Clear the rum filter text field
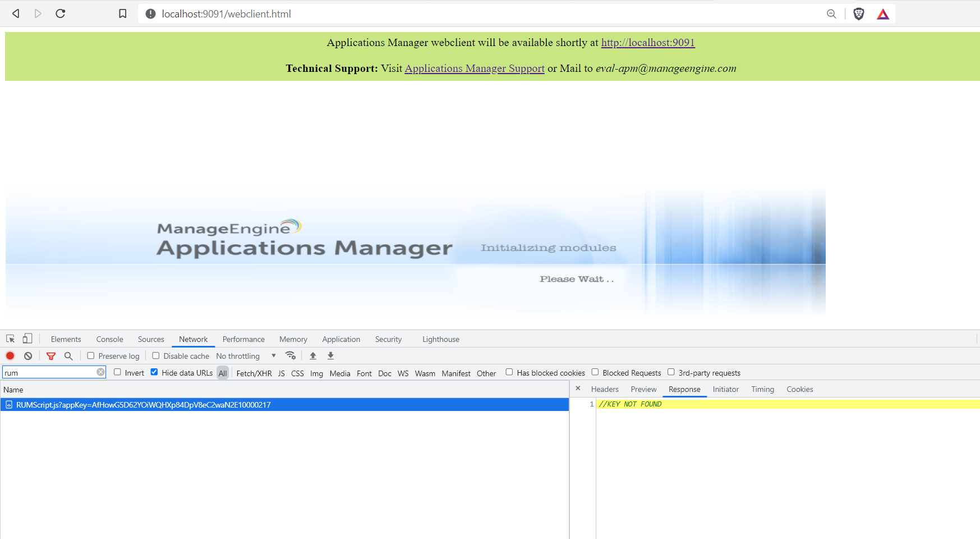This screenshot has width=980, height=539. tap(100, 372)
